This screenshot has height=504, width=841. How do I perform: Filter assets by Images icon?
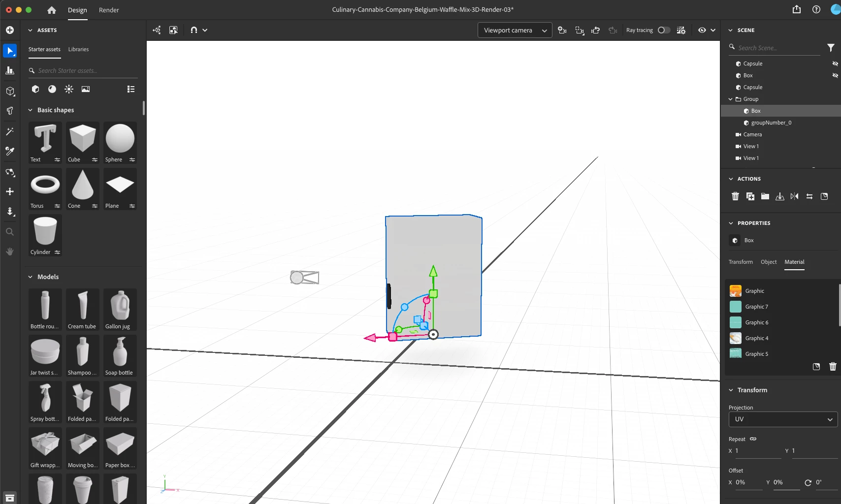pyautogui.click(x=86, y=89)
